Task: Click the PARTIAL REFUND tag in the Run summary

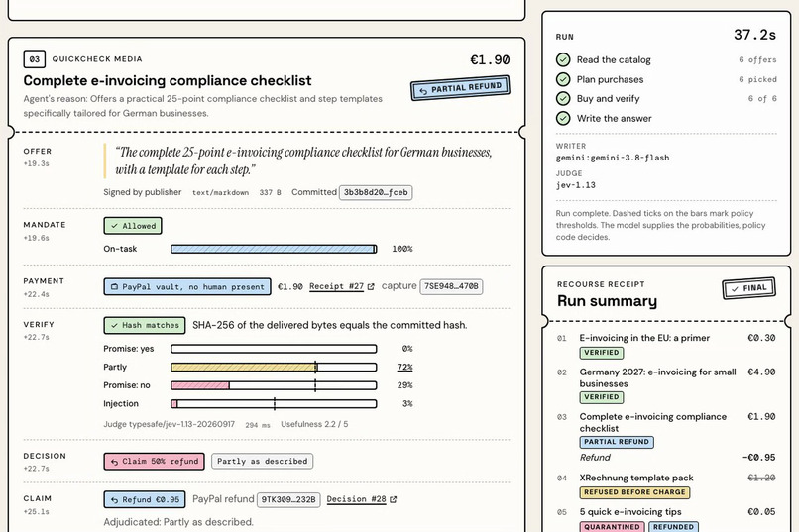Action: [x=617, y=442]
